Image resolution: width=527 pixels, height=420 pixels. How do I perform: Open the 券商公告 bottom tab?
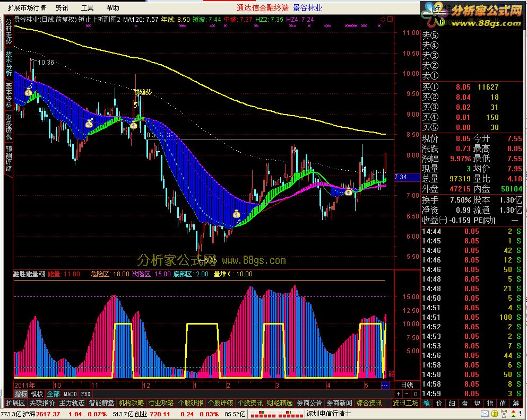309,402
